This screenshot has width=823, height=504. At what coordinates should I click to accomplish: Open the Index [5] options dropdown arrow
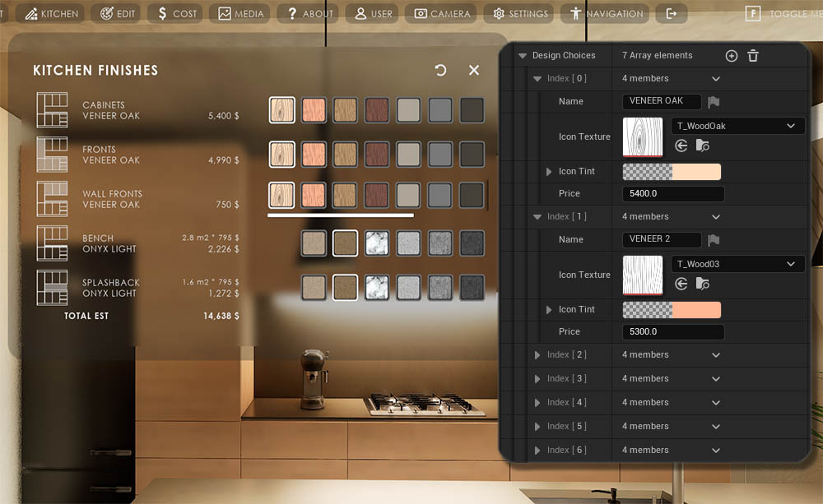[x=716, y=427]
